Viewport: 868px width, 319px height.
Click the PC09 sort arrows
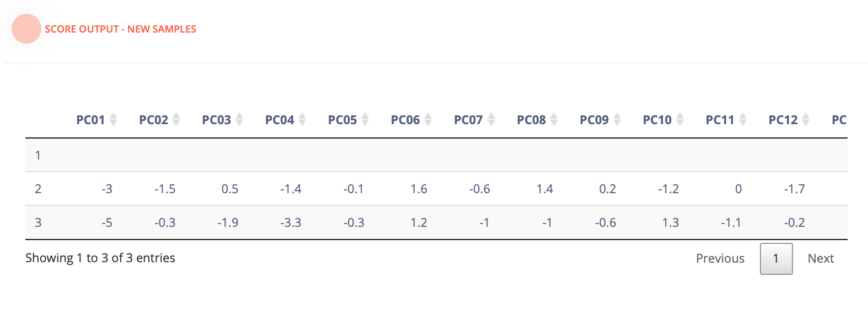617,119
